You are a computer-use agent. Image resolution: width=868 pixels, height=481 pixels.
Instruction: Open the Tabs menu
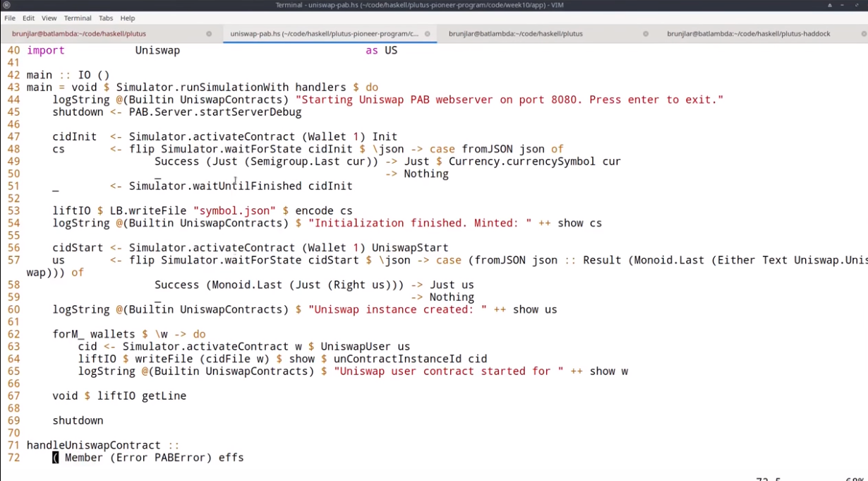[106, 18]
